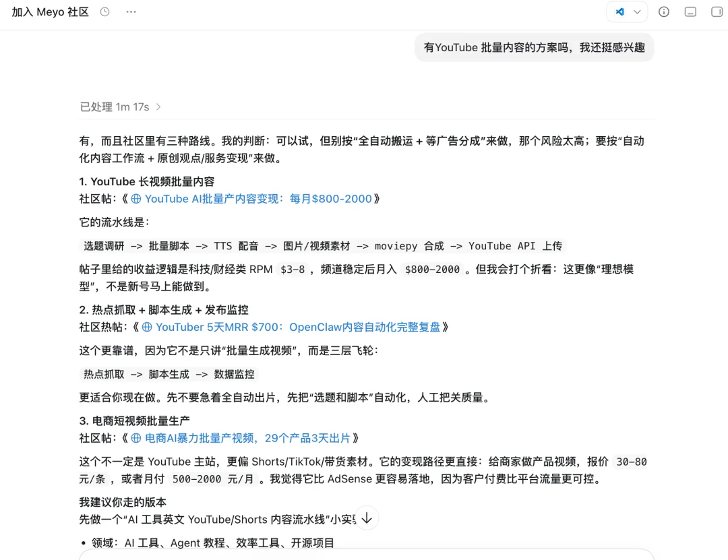
Task: Click the globe icon before YouTube AI批量产内容变现
Action: pyautogui.click(x=136, y=199)
